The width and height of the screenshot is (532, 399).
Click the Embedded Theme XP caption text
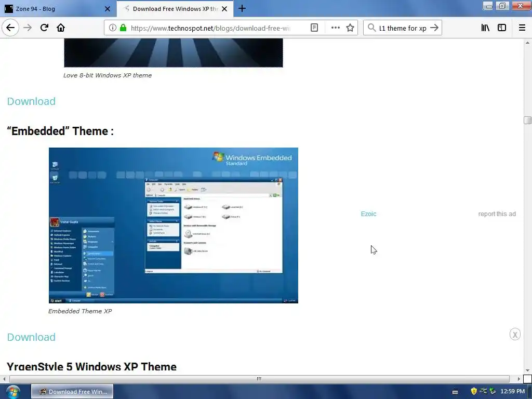80,311
